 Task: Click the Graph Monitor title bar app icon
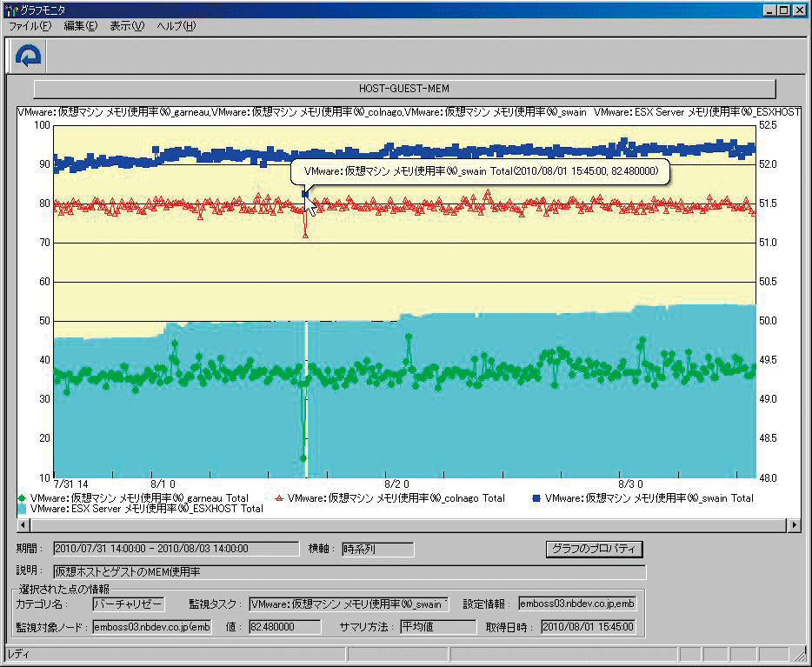[x=11, y=10]
